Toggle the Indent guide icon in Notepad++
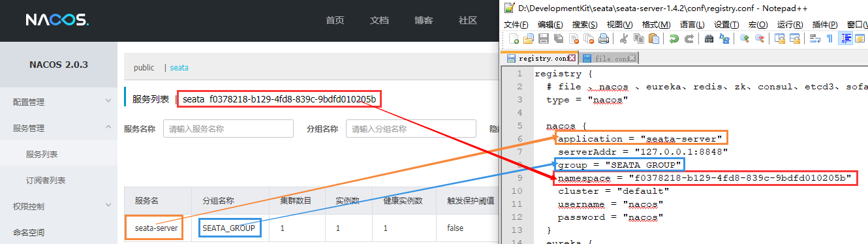The height and width of the screenshot is (244, 868). click(x=846, y=38)
